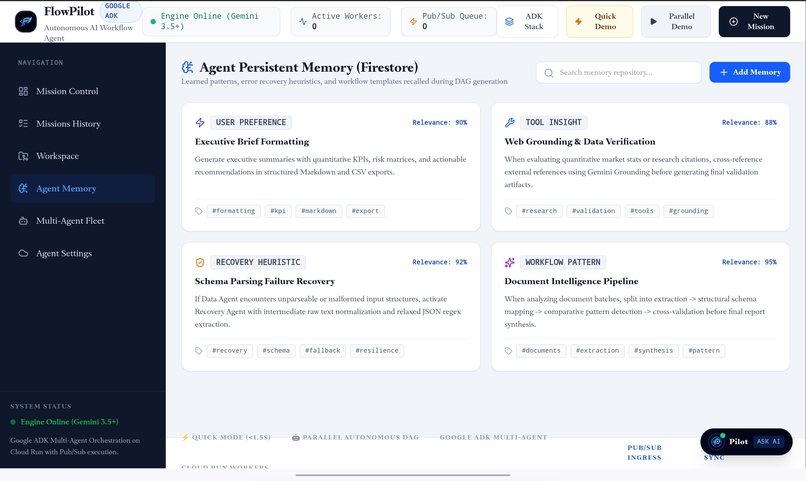This screenshot has height=481, width=806.
Task: Click Engine Online text under System Status
Action: coord(69,422)
